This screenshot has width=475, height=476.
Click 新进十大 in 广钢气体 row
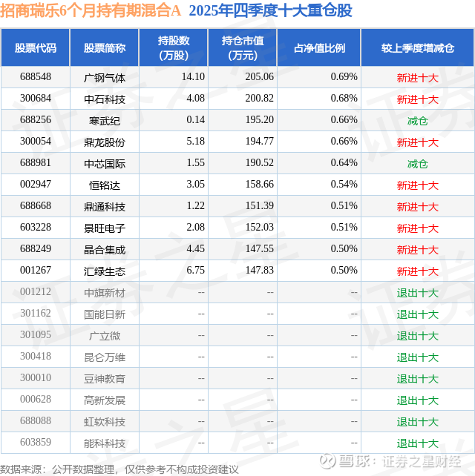[x=418, y=78]
